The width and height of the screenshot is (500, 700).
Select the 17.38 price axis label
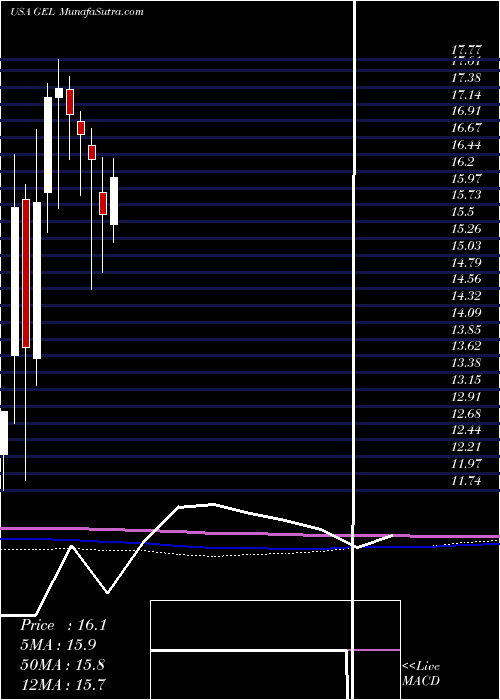click(x=466, y=78)
